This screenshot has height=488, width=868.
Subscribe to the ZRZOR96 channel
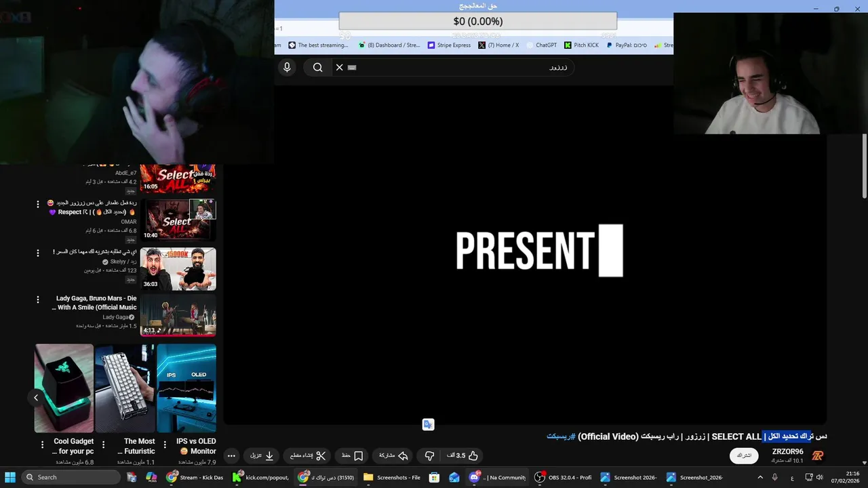[744, 455]
